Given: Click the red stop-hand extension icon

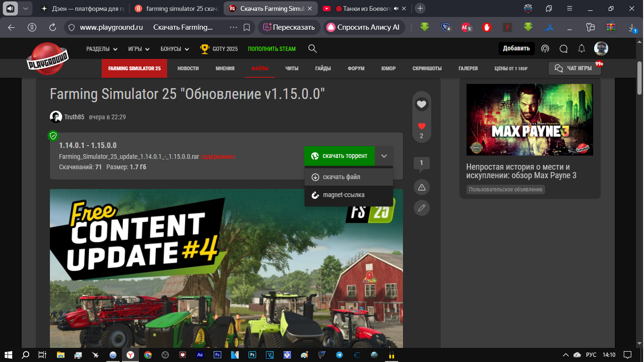Looking at the screenshot, I should click(487, 27).
